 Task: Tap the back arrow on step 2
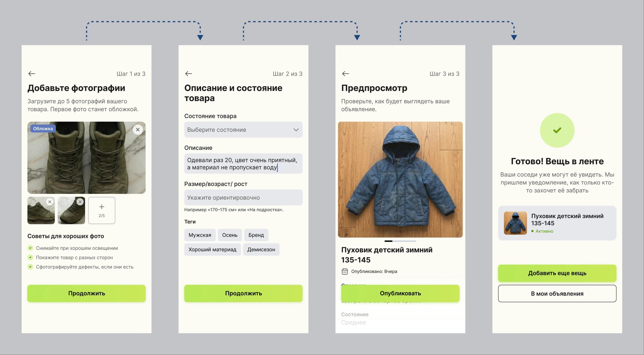pos(189,73)
